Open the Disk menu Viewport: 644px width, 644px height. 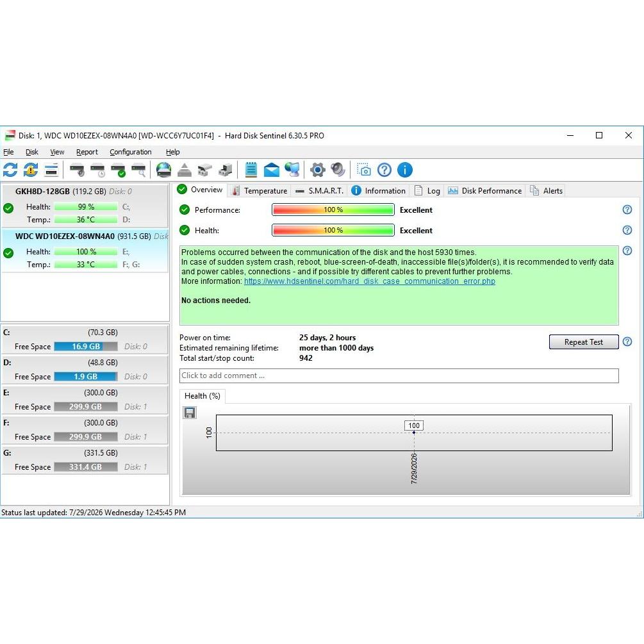pos(31,152)
